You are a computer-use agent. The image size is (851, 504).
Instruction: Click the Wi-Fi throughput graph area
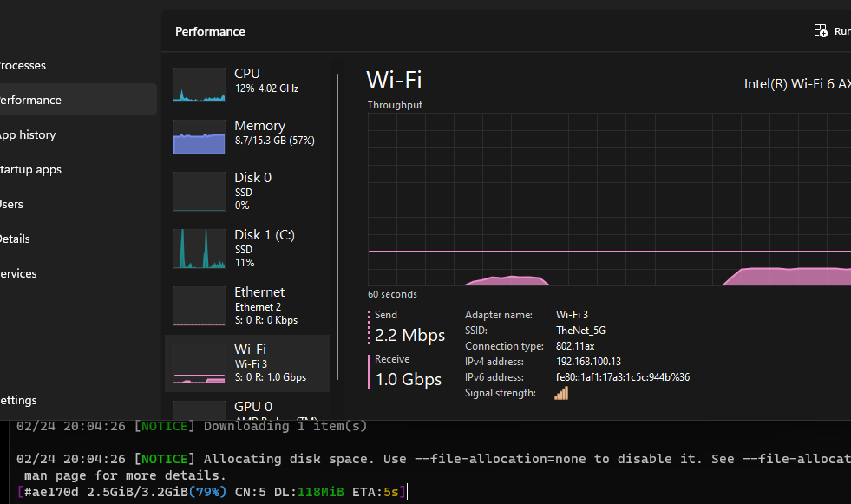pos(607,200)
